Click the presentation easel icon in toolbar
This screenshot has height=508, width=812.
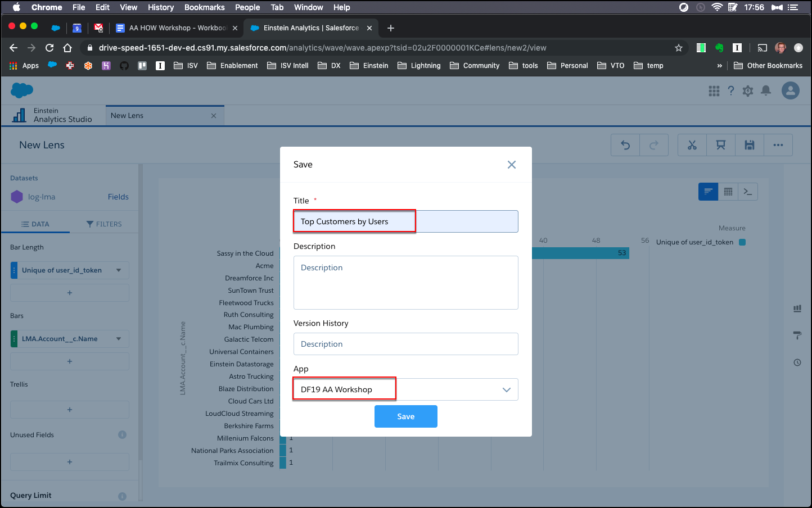(x=721, y=145)
